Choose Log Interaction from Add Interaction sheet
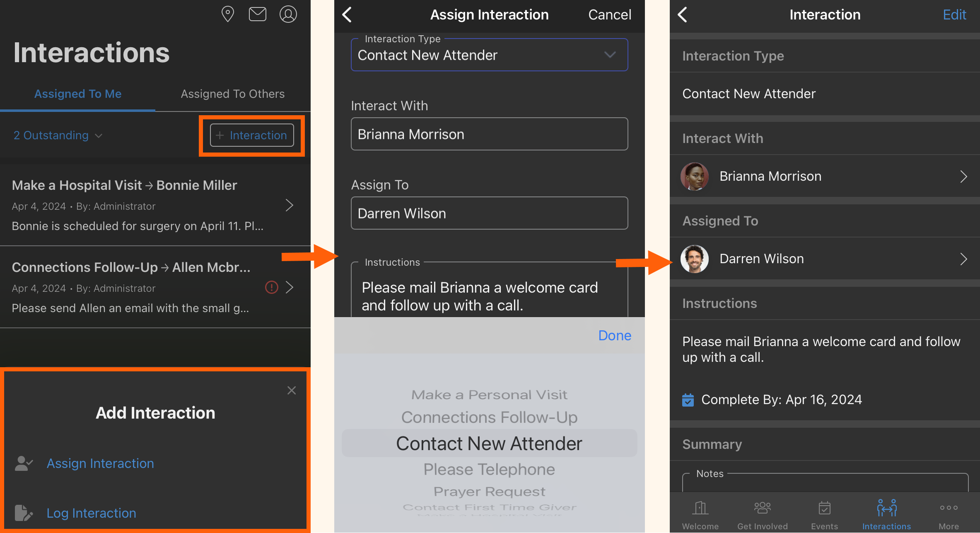Viewport: 980px width, 533px height. click(91, 513)
